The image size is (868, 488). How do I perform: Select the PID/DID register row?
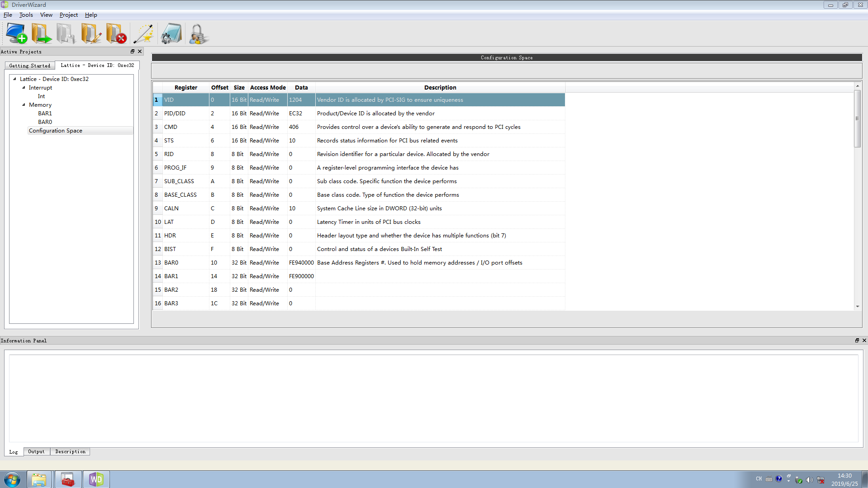[x=175, y=114]
